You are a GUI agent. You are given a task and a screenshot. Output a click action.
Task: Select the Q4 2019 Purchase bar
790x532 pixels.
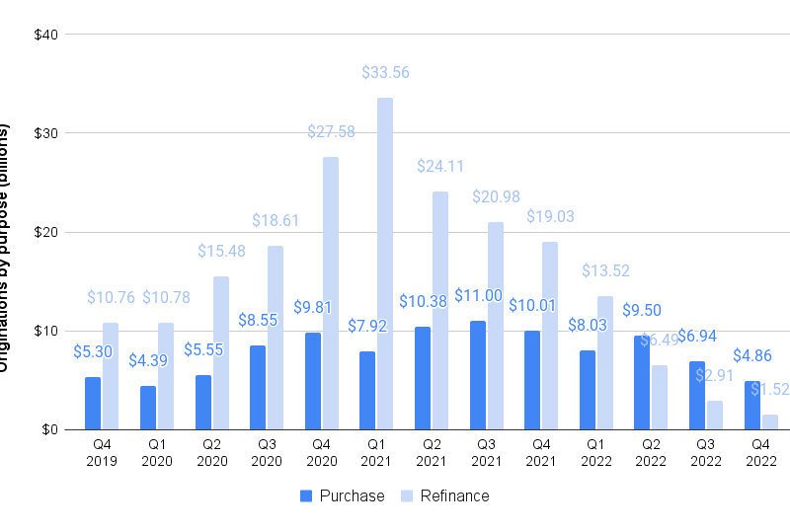coord(93,403)
